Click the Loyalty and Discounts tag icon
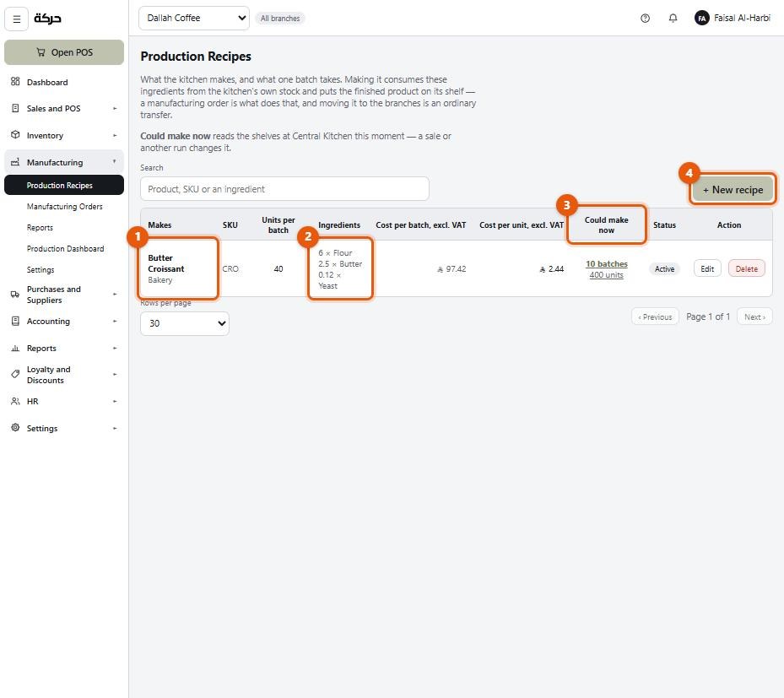This screenshot has width=784, height=698. point(15,375)
